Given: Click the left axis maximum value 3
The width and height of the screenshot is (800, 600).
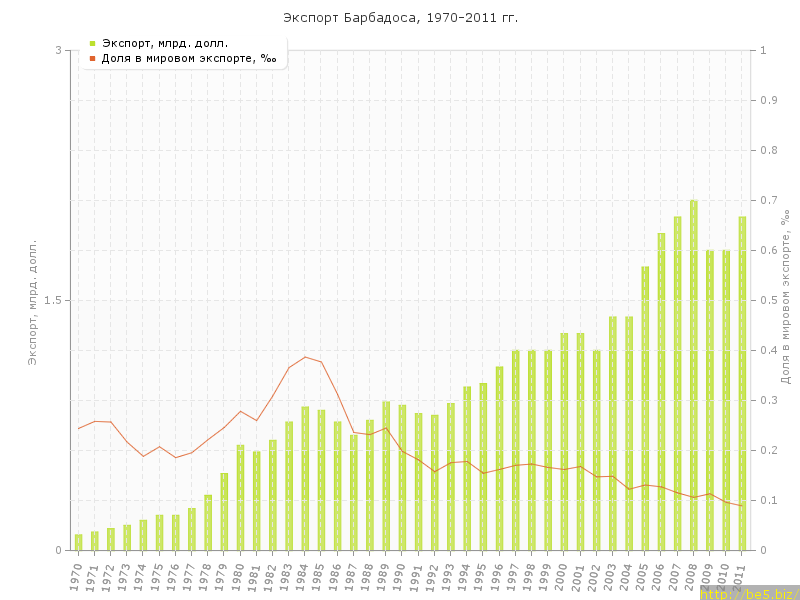Looking at the screenshot, I should tap(58, 50).
